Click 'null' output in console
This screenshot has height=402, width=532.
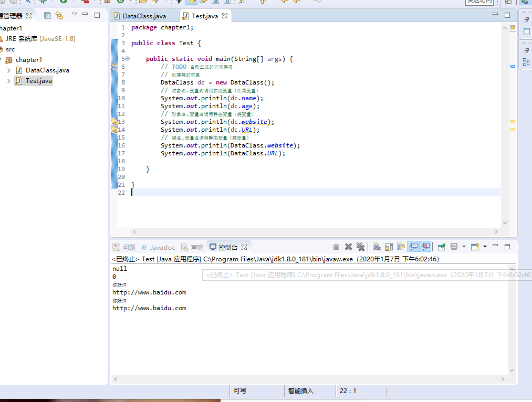tap(119, 269)
